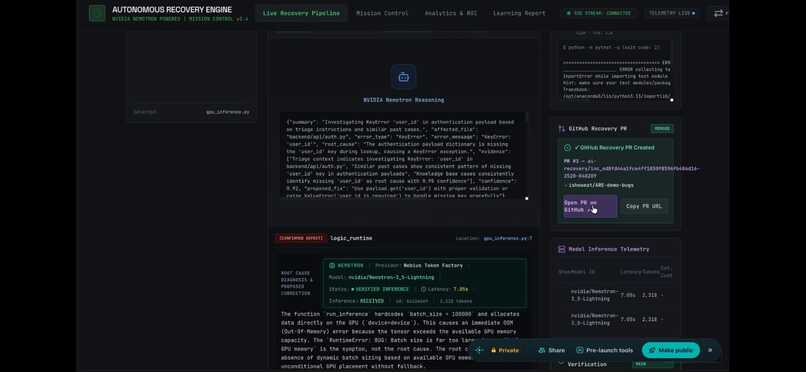
Task: Click gpu_inference.py filename in left panel
Action: [228, 111]
